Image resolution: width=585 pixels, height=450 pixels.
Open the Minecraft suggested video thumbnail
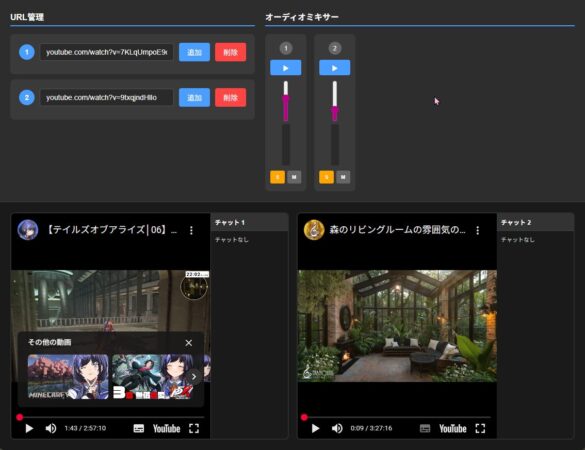(68, 377)
